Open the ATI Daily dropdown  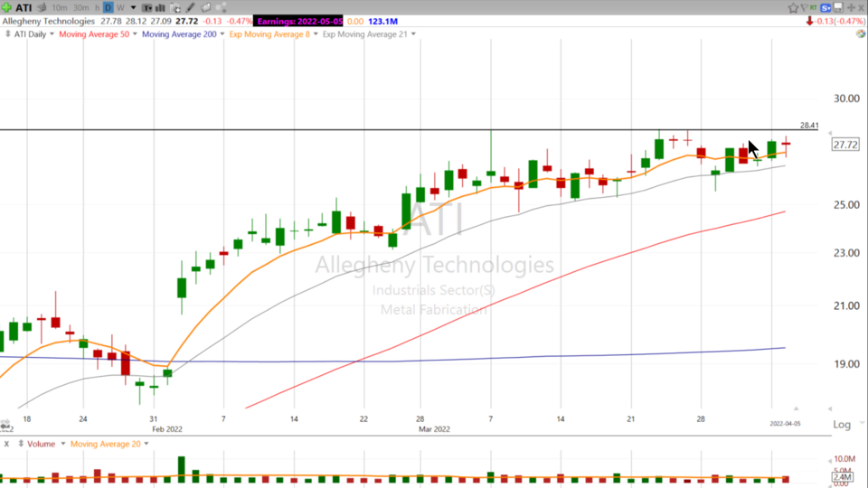tap(52, 34)
